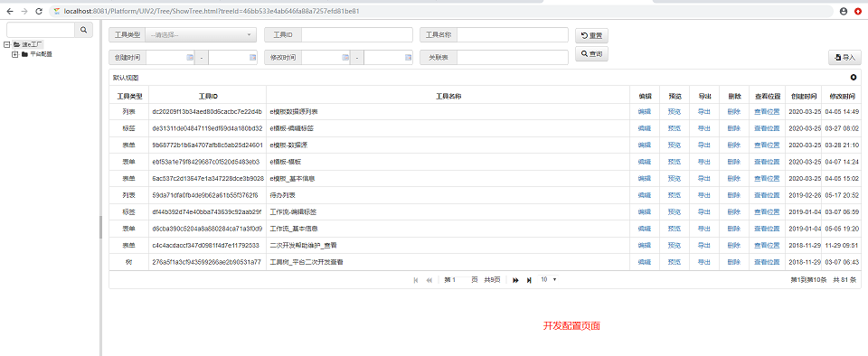Screen dimensions: 868x356
Task: Click the round settings icon beside 默认视图
Action: tap(853, 78)
